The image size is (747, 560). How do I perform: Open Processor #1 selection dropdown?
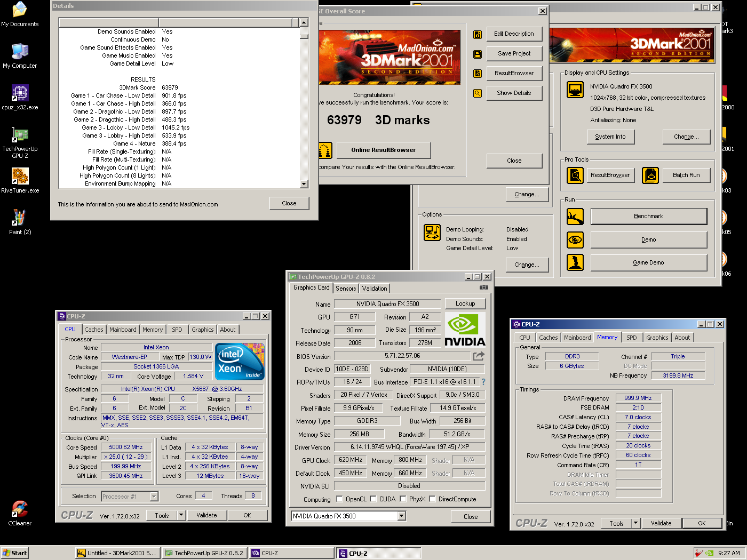pyautogui.click(x=154, y=497)
